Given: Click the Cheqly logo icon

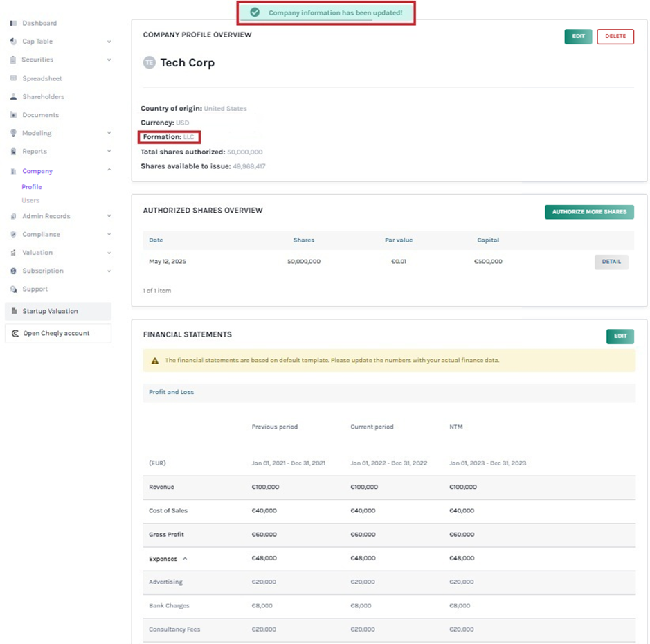Looking at the screenshot, I should [15, 334].
